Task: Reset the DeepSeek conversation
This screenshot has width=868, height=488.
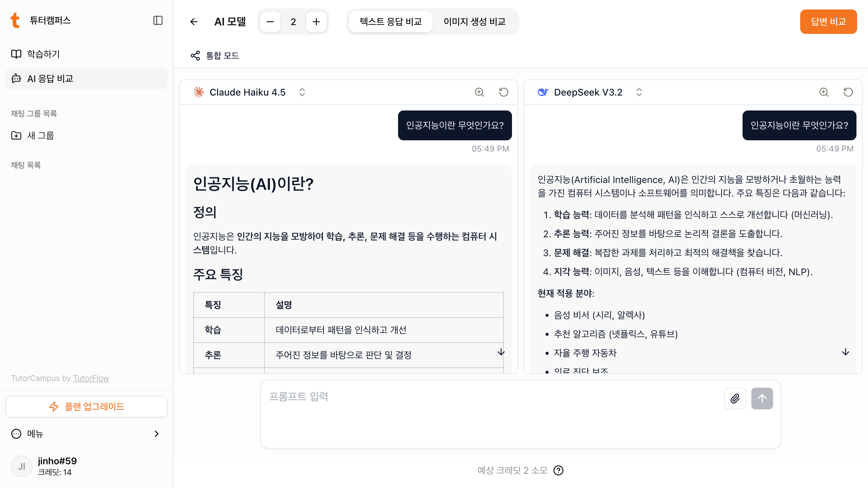Action: (848, 92)
